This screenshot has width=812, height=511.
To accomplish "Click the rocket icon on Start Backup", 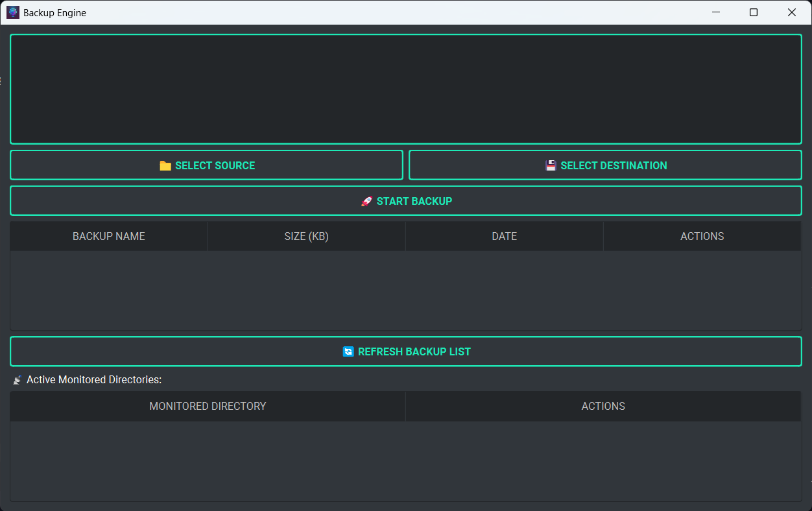I will coord(366,201).
